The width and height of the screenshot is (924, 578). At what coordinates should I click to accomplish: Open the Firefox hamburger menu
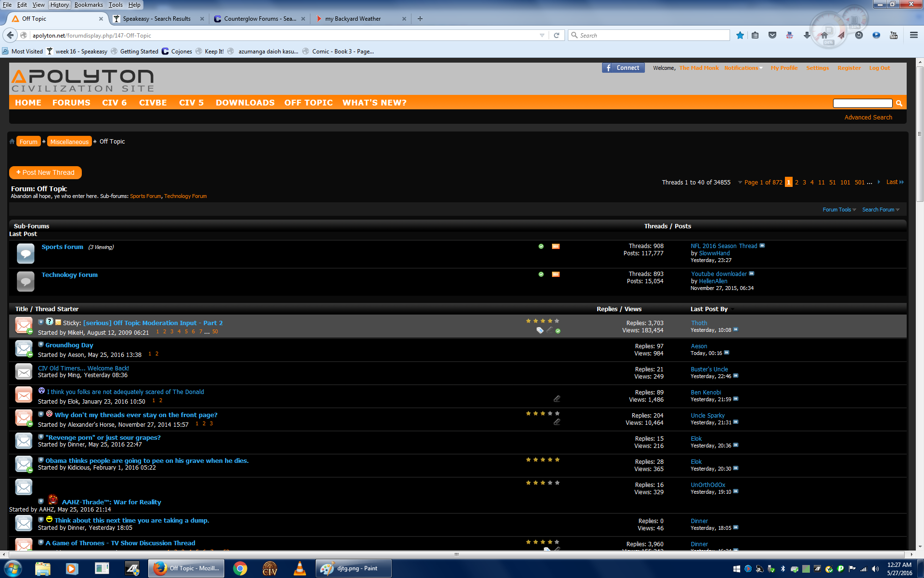913,35
